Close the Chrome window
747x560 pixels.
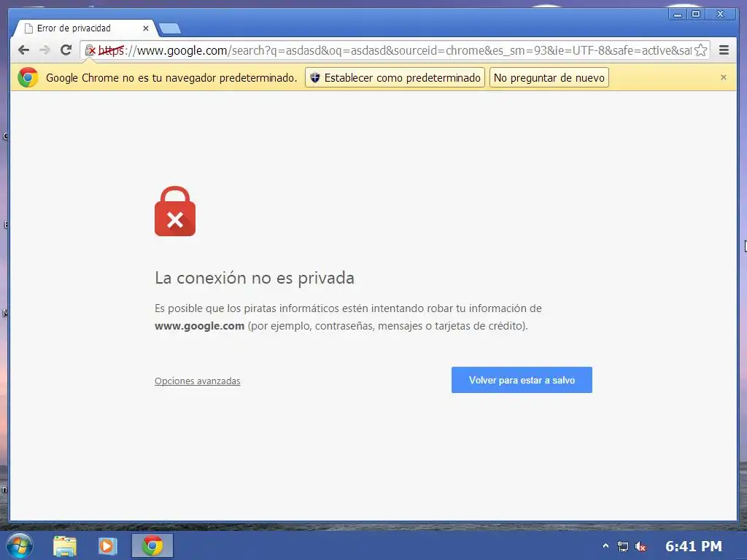(x=720, y=15)
